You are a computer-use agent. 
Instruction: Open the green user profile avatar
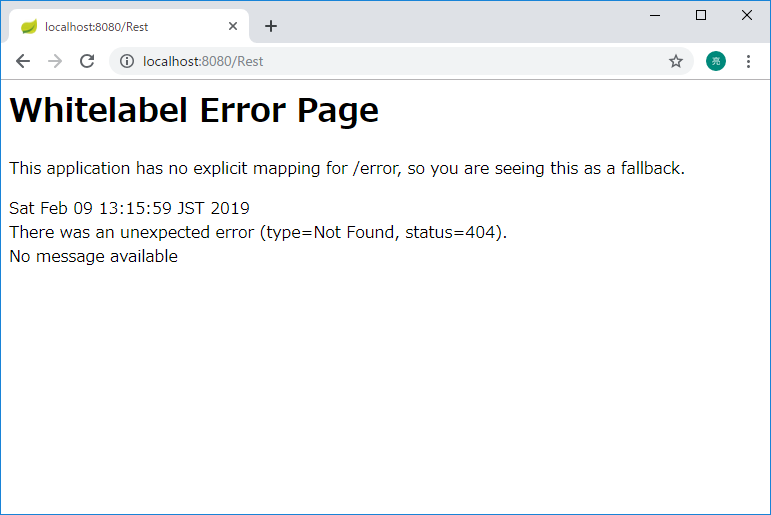(715, 61)
